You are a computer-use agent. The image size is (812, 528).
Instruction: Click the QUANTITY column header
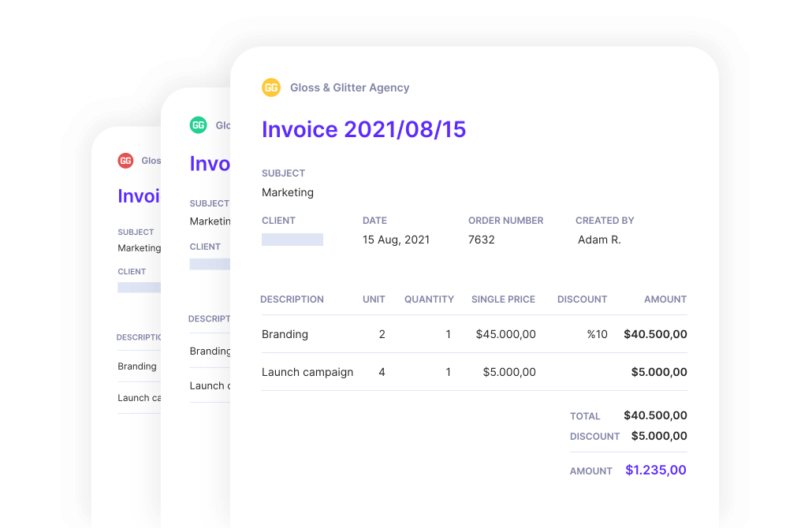point(429,299)
